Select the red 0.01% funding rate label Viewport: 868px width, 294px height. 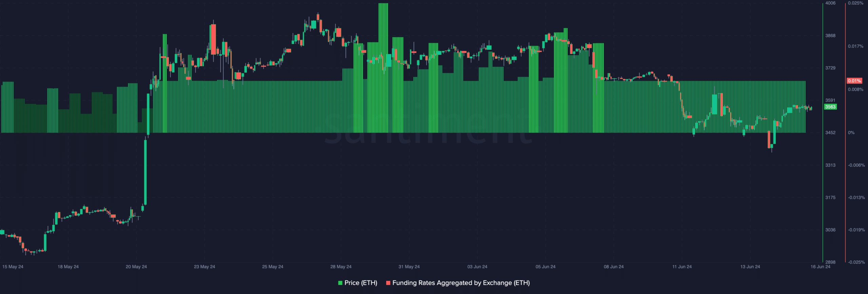pos(854,81)
